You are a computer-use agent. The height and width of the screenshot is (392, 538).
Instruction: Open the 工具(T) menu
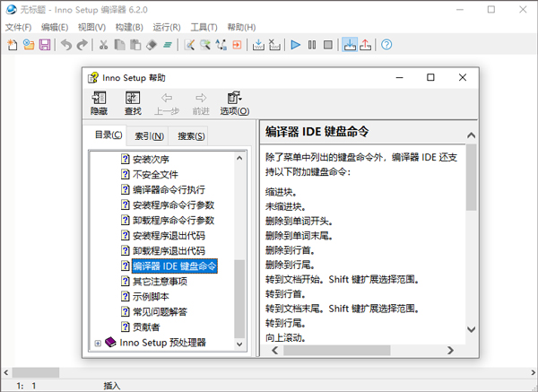(x=204, y=27)
